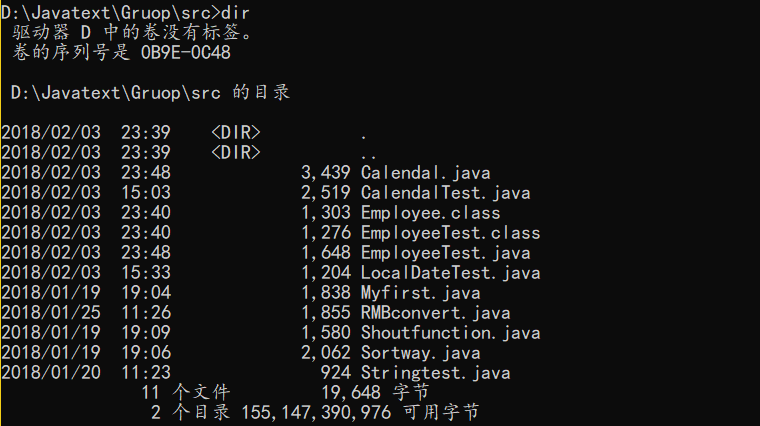Screen dimensions: 760x426
Task: Click the CalendalTest.java filename
Action: tap(445, 193)
